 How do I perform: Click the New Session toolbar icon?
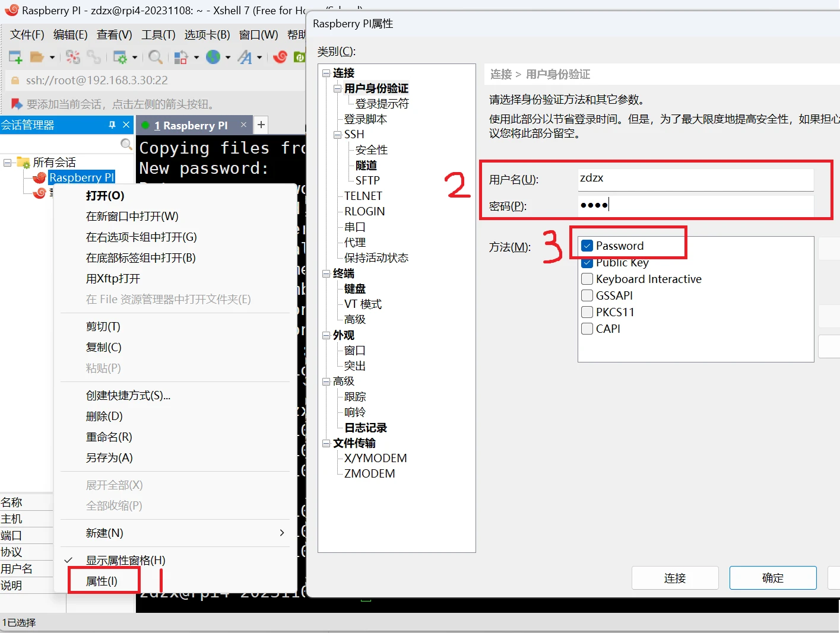click(x=15, y=57)
